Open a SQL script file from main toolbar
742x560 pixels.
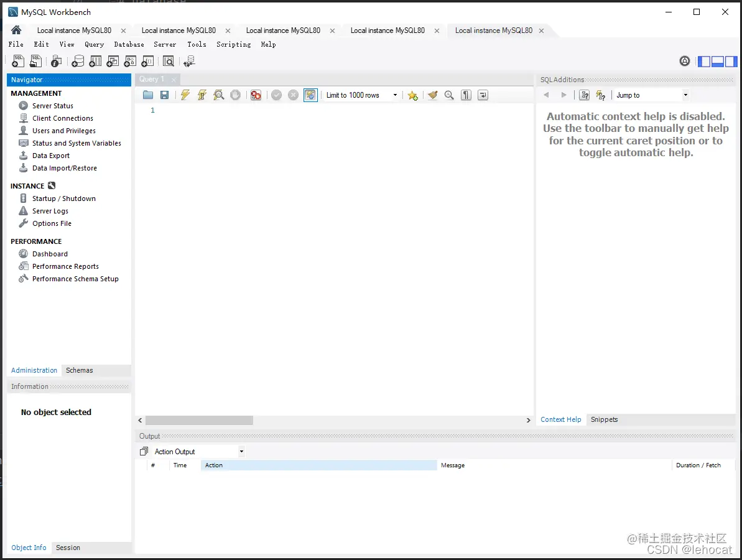pos(35,61)
